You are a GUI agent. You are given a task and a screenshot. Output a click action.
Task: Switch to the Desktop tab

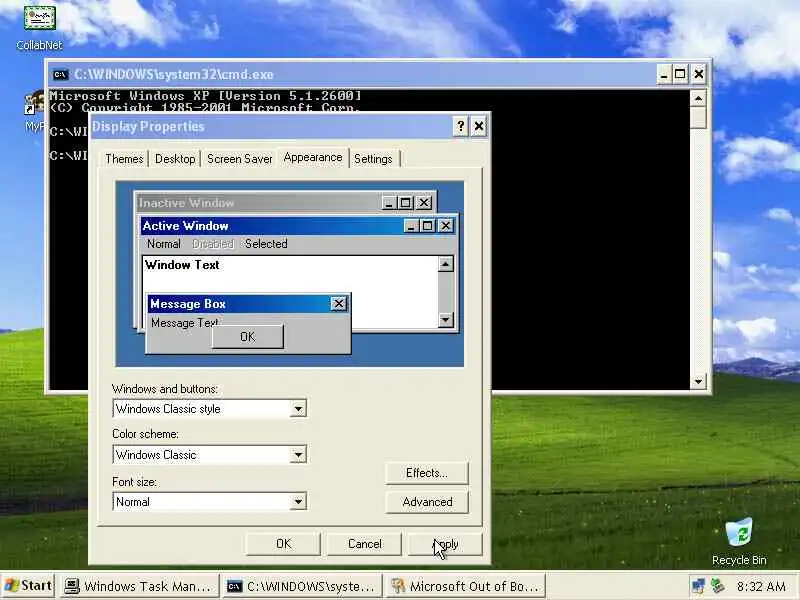pyautogui.click(x=175, y=159)
